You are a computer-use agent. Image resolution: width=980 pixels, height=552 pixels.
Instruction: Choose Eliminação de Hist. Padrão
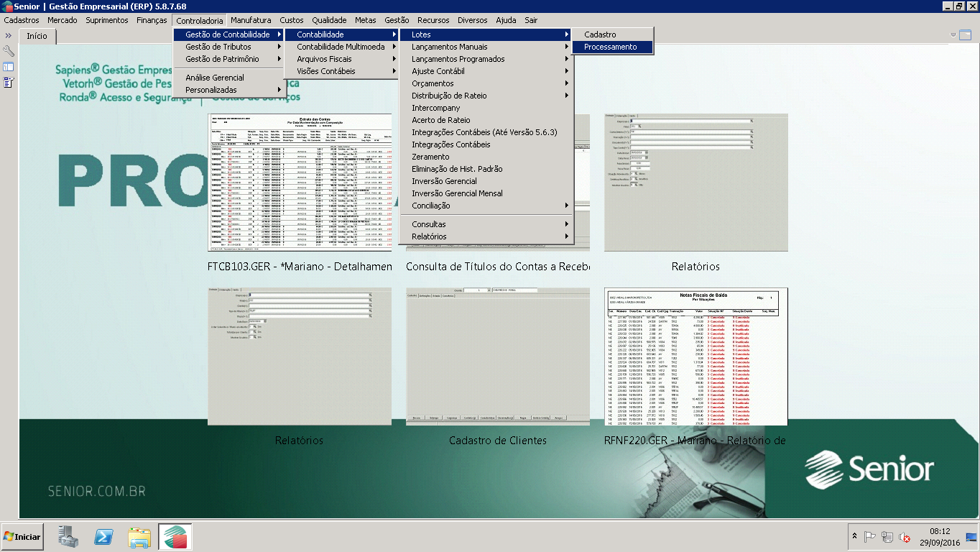486,169
